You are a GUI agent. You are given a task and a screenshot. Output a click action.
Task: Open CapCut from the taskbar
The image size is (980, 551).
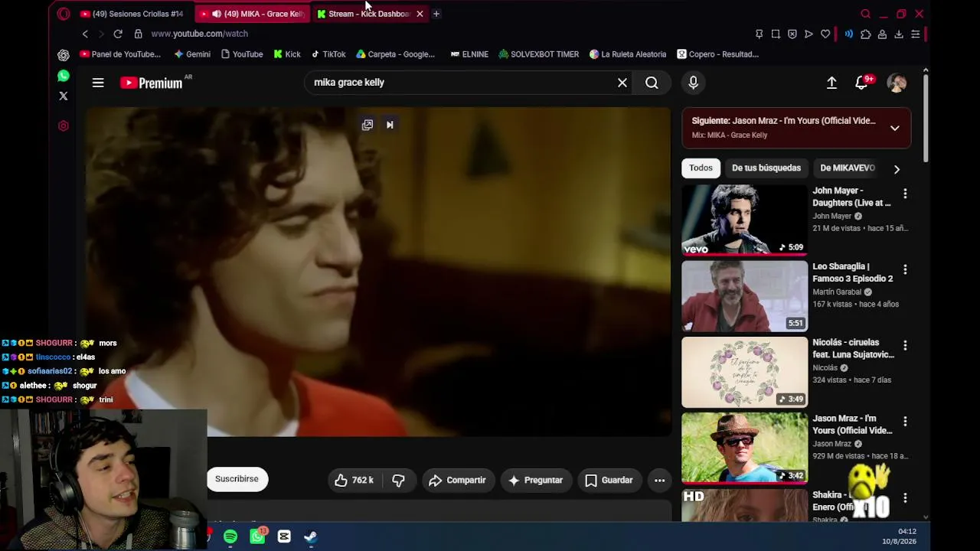tap(284, 536)
